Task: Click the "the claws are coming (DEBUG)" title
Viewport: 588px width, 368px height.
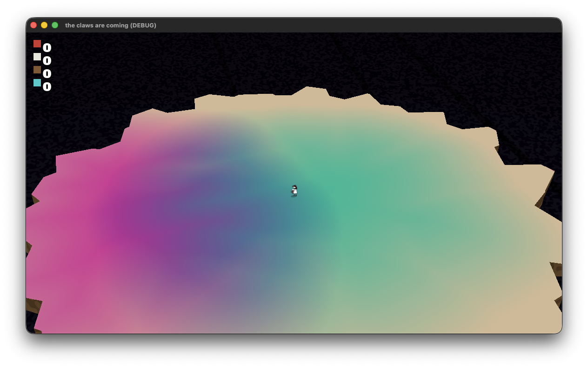Action: (111, 25)
